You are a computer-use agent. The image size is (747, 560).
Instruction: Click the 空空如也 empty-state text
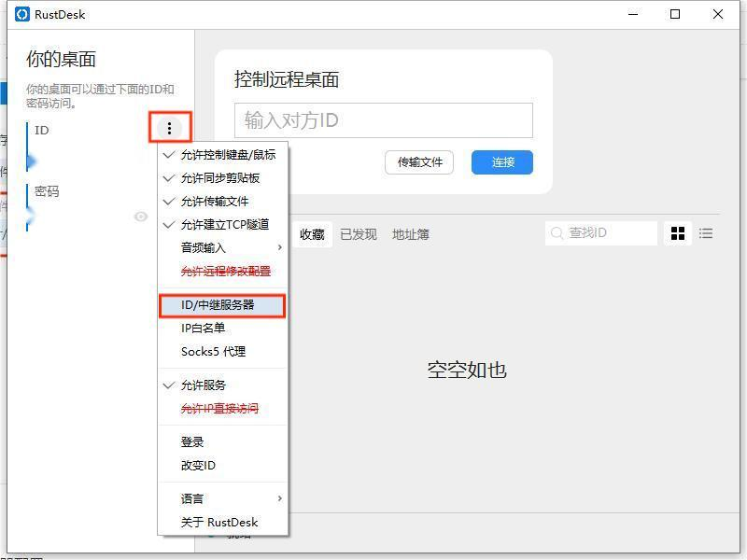467,370
